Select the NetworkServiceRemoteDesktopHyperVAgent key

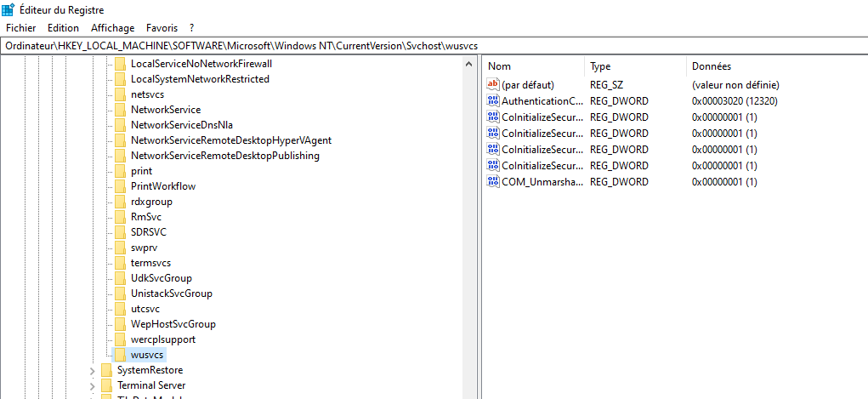[x=231, y=140]
